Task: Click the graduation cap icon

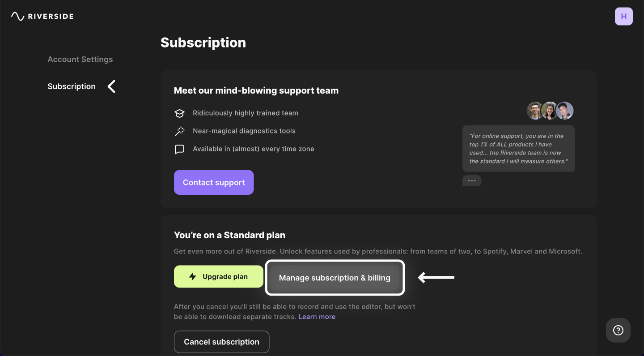Action: pos(179,113)
